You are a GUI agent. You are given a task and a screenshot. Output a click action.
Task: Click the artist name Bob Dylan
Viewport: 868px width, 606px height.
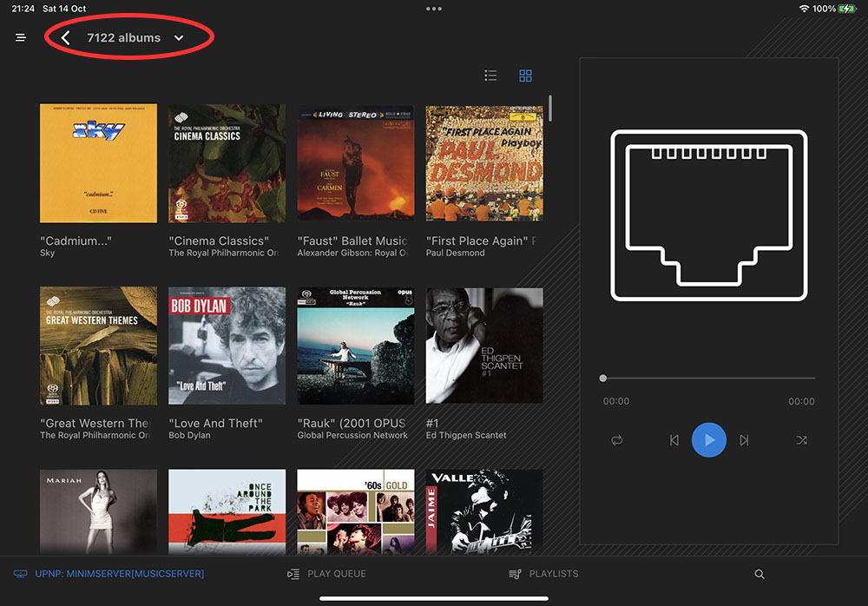189,435
